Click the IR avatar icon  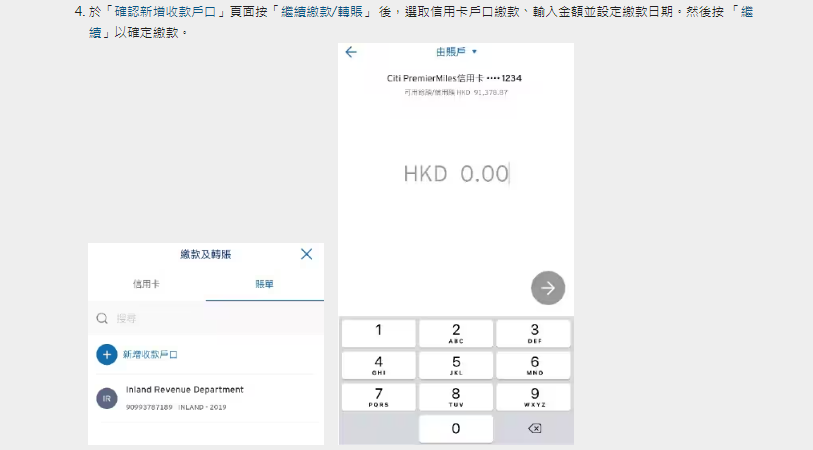click(107, 398)
